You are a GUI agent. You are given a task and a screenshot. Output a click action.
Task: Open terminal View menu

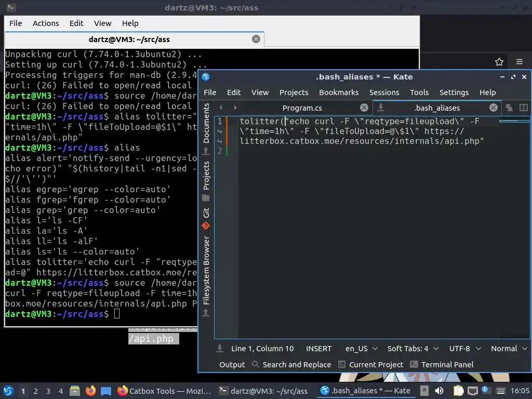coord(102,23)
